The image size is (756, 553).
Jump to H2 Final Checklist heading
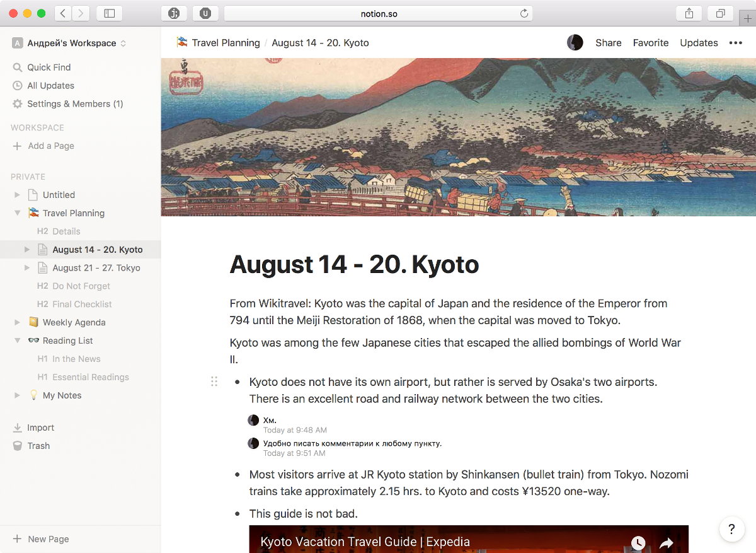(74, 305)
